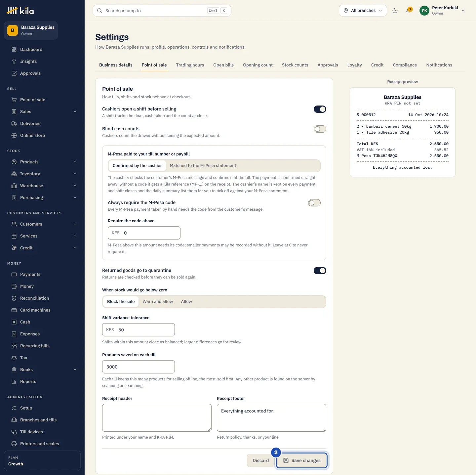Enable Blind cash counts switch
Image resolution: width=476 pixels, height=475 pixels.
click(x=320, y=129)
